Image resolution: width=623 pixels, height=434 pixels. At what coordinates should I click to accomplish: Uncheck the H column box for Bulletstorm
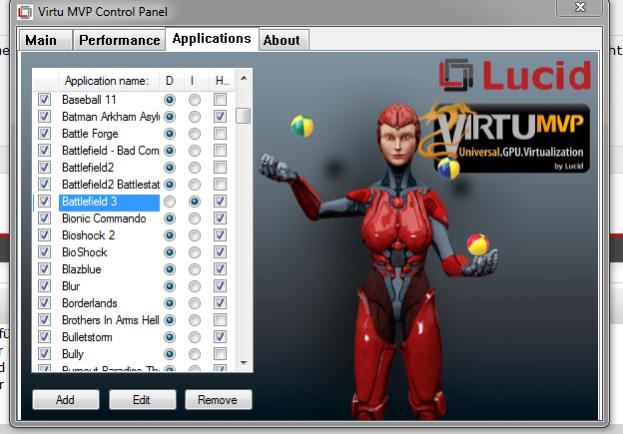coord(220,337)
